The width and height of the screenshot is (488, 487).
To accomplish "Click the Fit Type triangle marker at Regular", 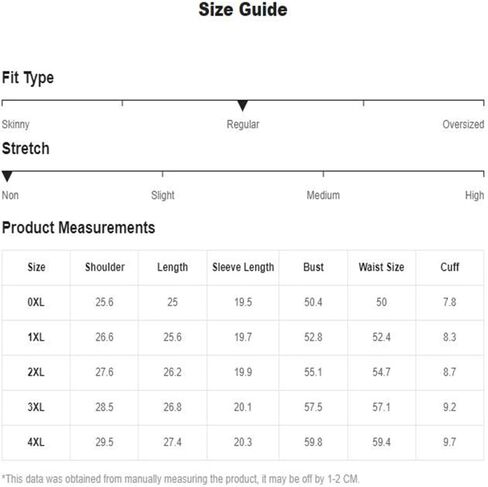I will click(x=243, y=106).
